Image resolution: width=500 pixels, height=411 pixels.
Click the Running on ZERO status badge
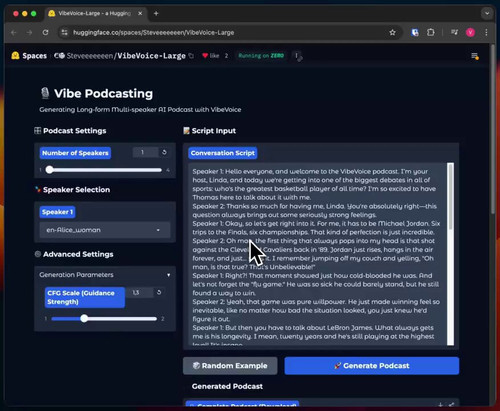261,56
